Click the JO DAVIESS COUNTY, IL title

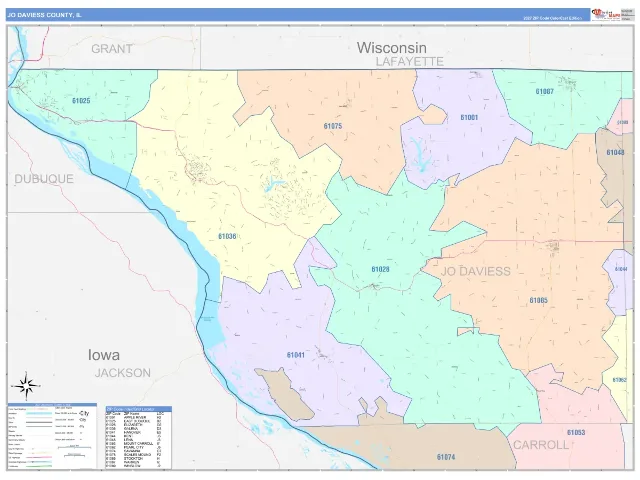pos(44,15)
